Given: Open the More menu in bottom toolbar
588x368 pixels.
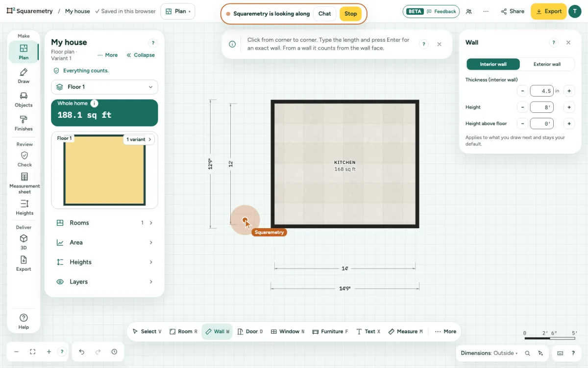Looking at the screenshot, I should pyautogui.click(x=445, y=332).
